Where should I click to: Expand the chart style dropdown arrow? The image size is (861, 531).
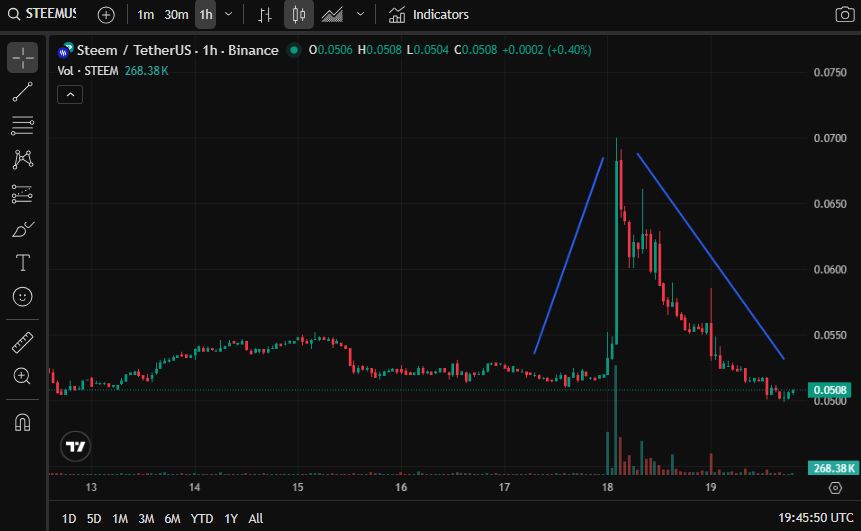pyautogui.click(x=360, y=15)
